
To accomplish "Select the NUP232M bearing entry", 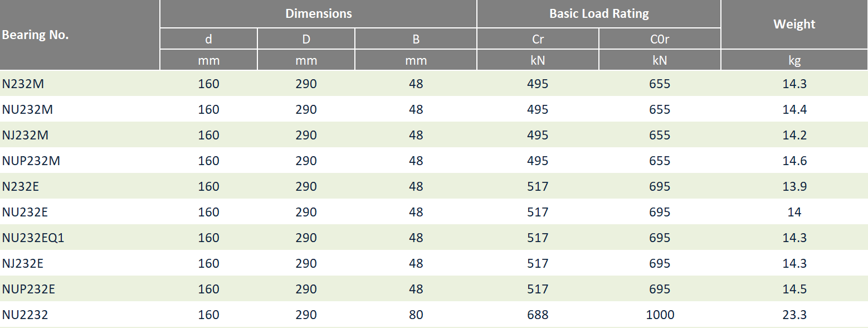I will (31, 161).
